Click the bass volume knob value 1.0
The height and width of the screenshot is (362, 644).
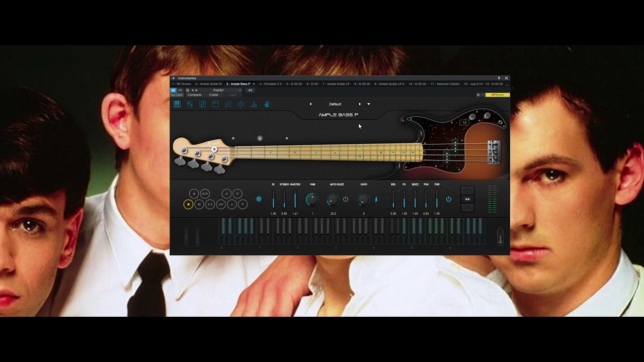(464, 122)
